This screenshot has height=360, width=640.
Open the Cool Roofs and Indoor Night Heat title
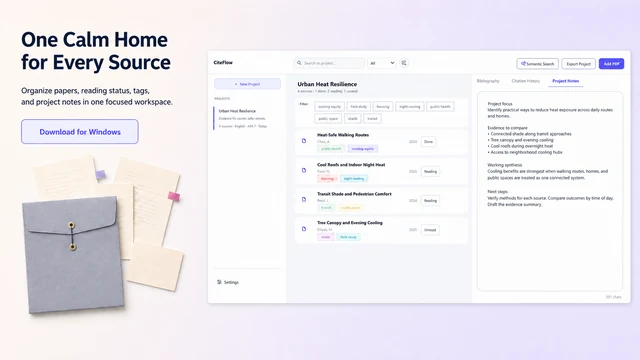(351, 164)
